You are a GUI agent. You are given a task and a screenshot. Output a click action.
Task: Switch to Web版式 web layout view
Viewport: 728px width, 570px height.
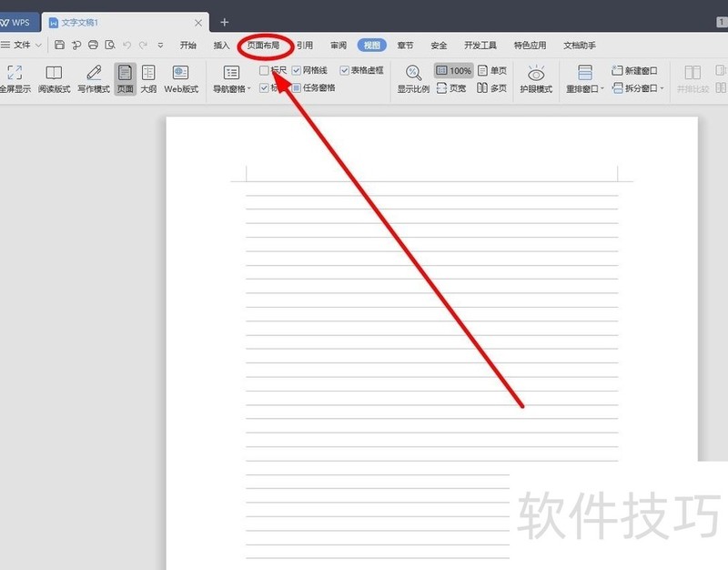point(181,75)
